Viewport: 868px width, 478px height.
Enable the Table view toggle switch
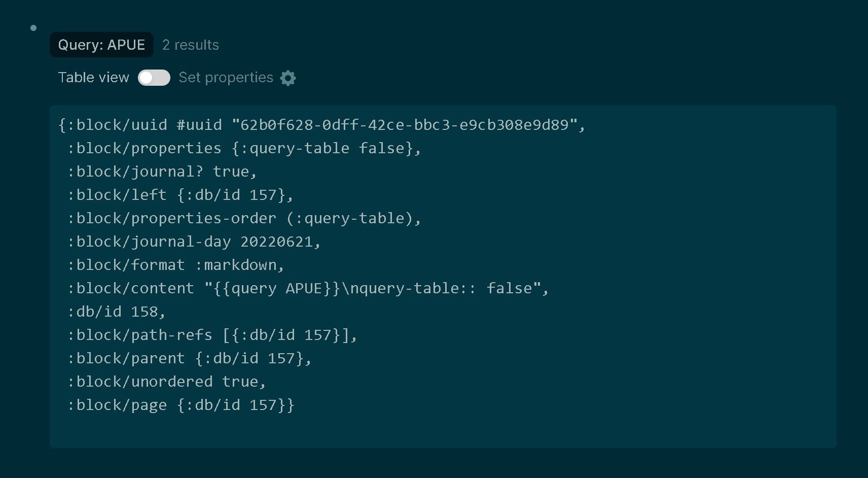coord(154,77)
